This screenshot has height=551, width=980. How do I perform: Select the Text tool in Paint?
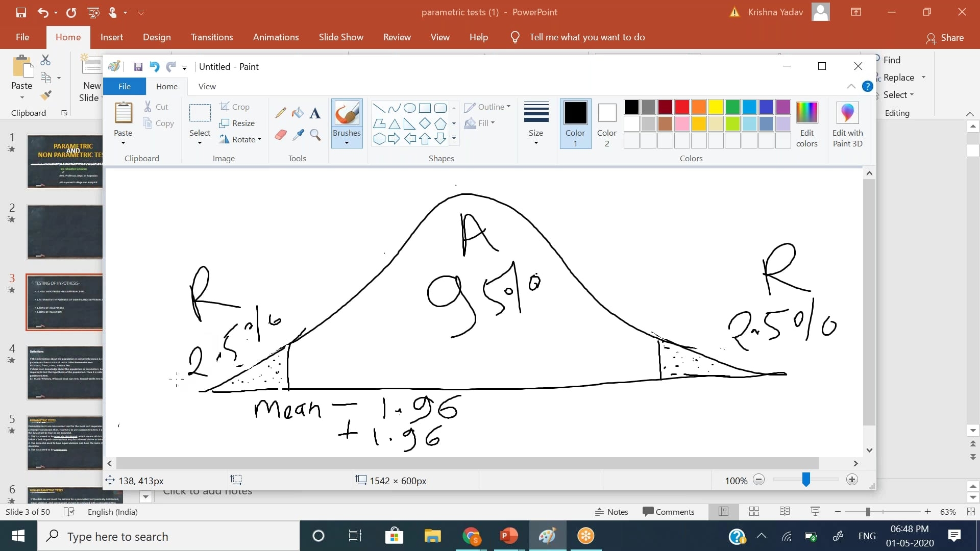point(315,113)
